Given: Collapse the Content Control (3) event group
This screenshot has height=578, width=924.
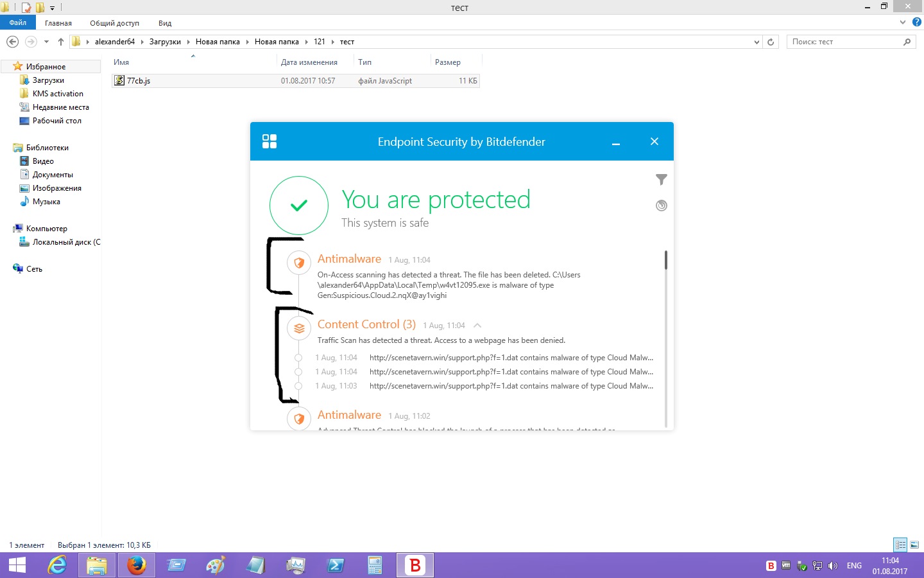Looking at the screenshot, I should [x=477, y=326].
